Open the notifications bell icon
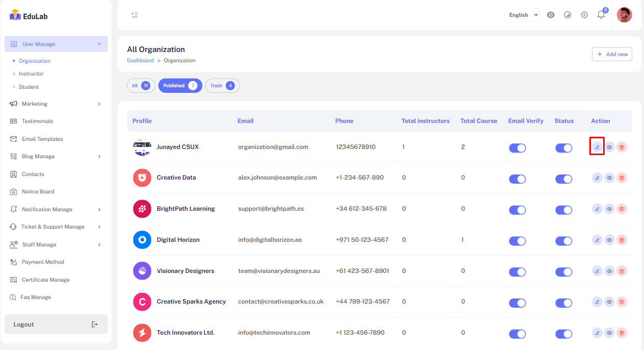Screen dimensions: 644x350 point(601,15)
